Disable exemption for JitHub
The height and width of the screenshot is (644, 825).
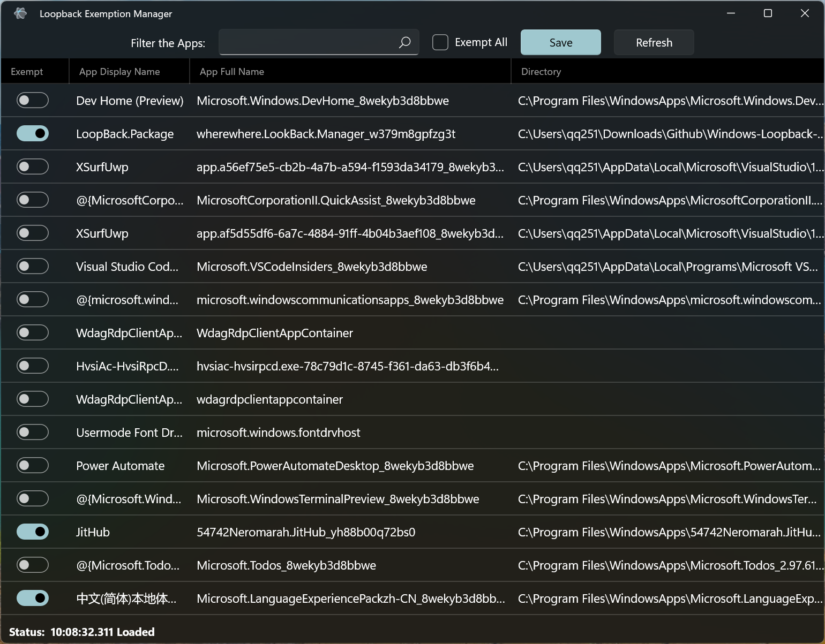tap(33, 532)
